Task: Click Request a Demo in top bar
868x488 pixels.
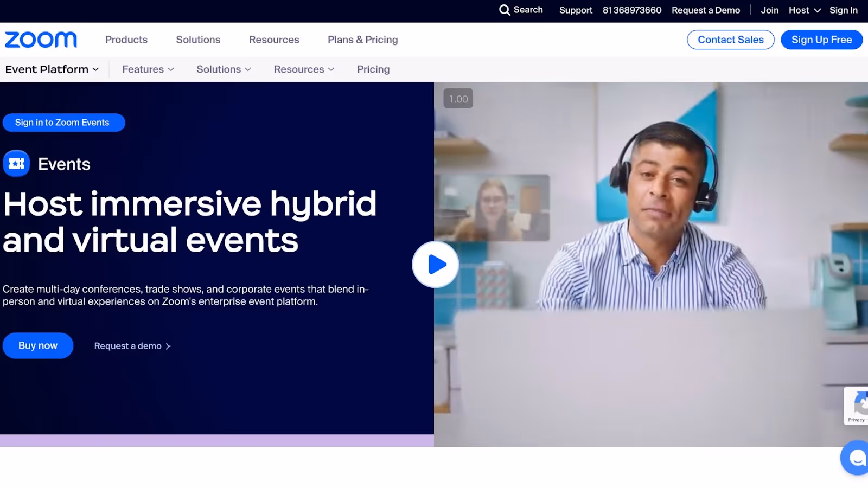Action: [x=706, y=10]
